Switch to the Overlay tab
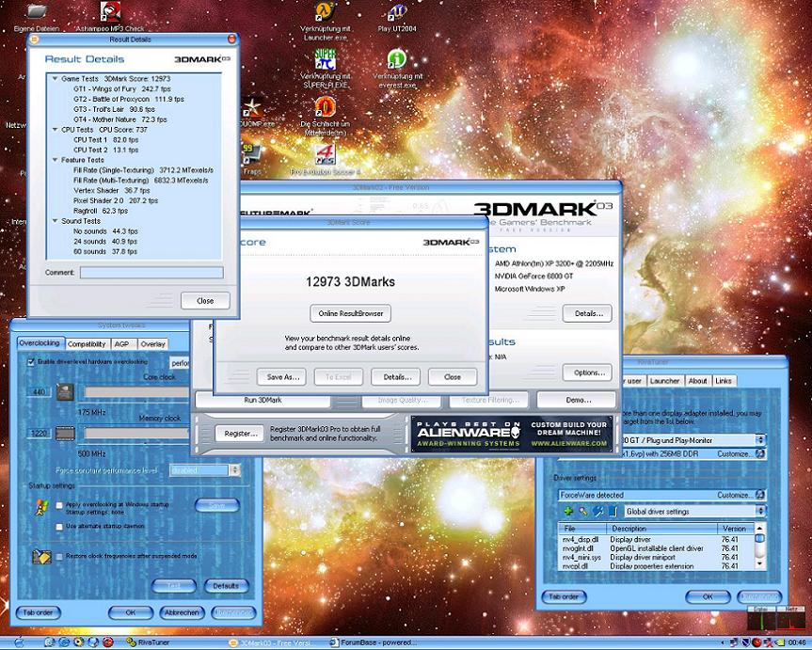Screen dimensions: 812x650 click(x=152, y=344)
